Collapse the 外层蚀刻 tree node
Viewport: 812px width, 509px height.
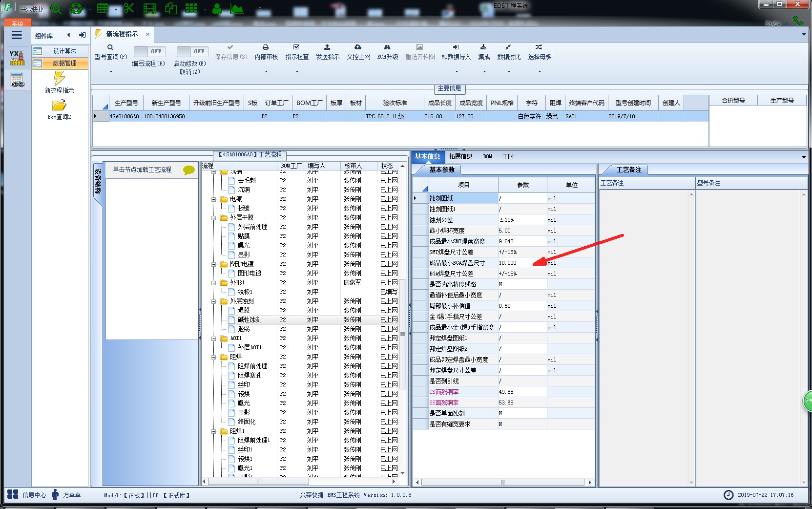214,301
